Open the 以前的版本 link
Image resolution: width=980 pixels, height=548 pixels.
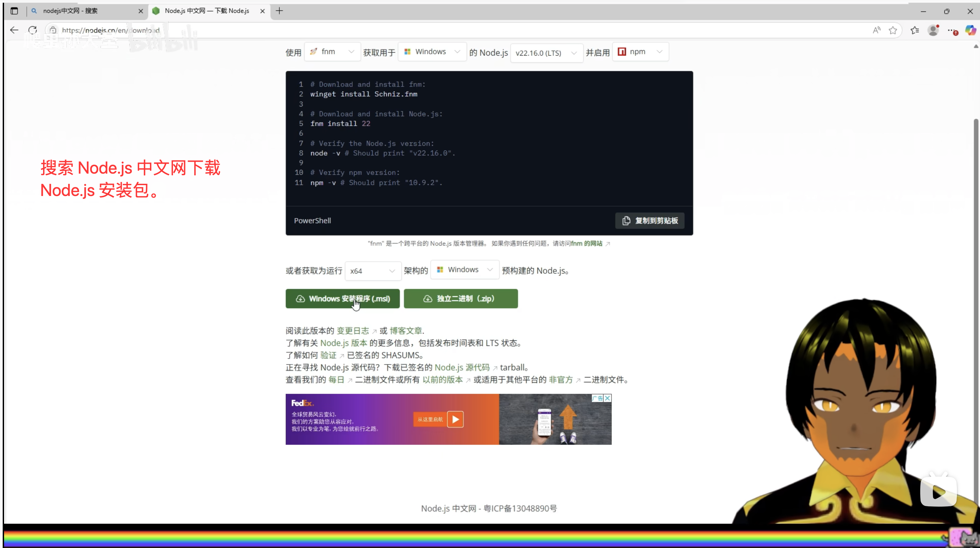coord(443,379)
